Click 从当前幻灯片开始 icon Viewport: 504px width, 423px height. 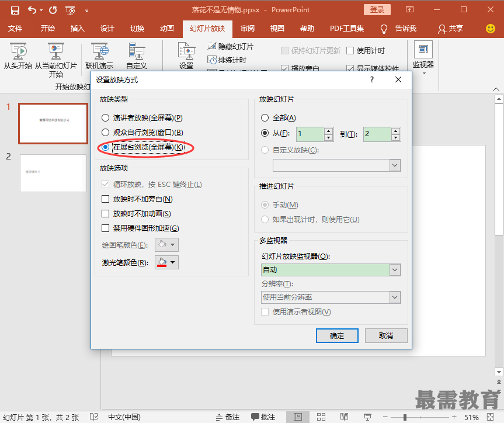point(56,61)
